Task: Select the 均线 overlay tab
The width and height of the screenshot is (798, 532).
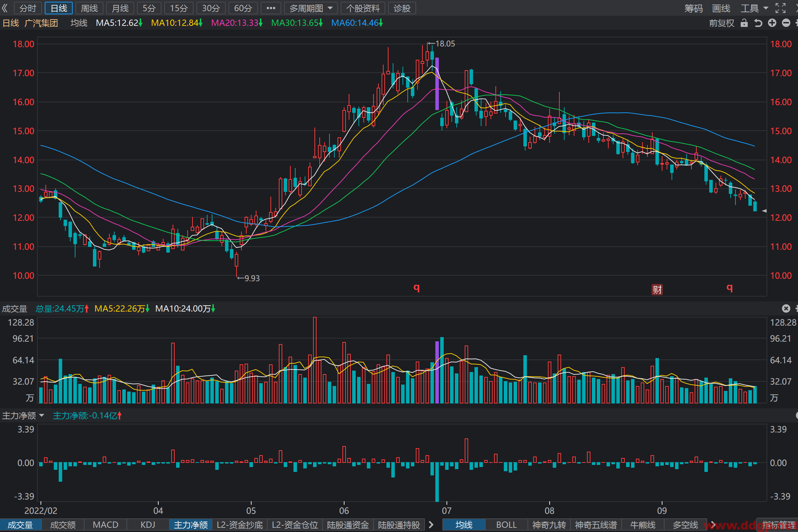Action: click(x=464, y=525)
